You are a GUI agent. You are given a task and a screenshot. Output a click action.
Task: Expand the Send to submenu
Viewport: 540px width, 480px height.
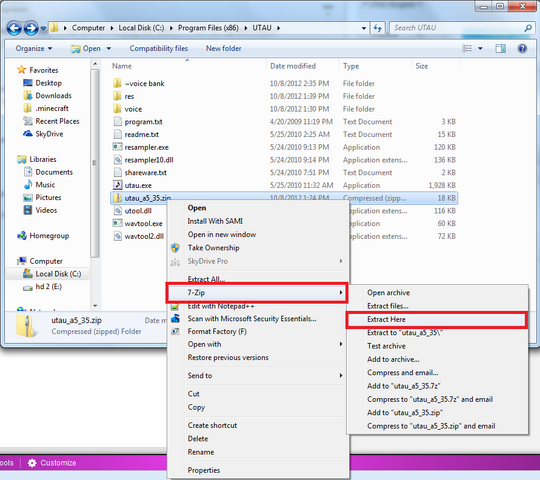(x=258, y=376)
